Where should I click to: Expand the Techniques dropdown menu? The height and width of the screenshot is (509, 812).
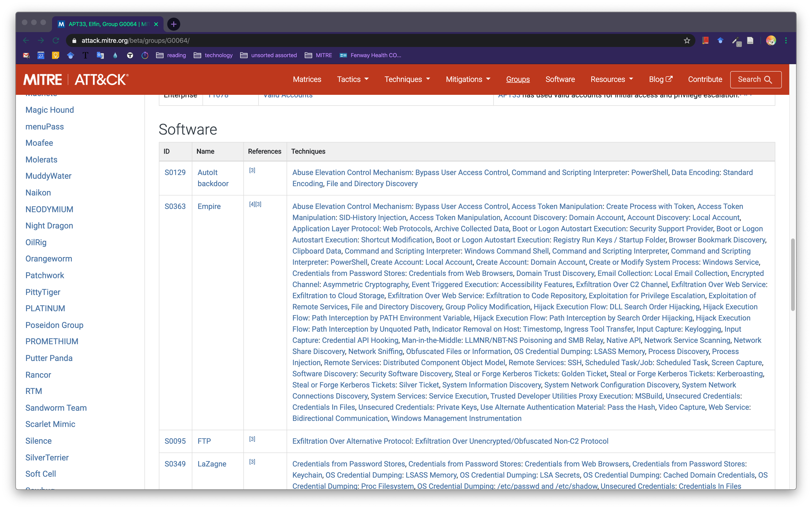click(407, 79)
